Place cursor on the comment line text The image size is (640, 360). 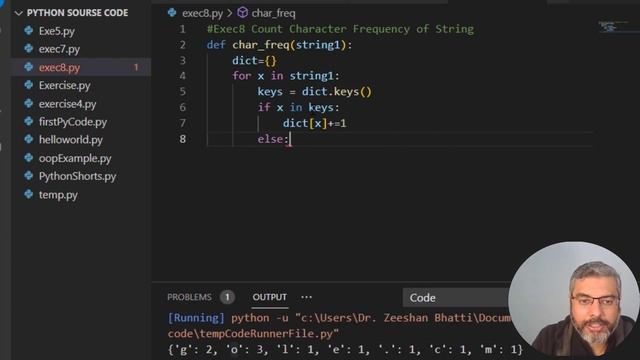[x=340, y=29]
